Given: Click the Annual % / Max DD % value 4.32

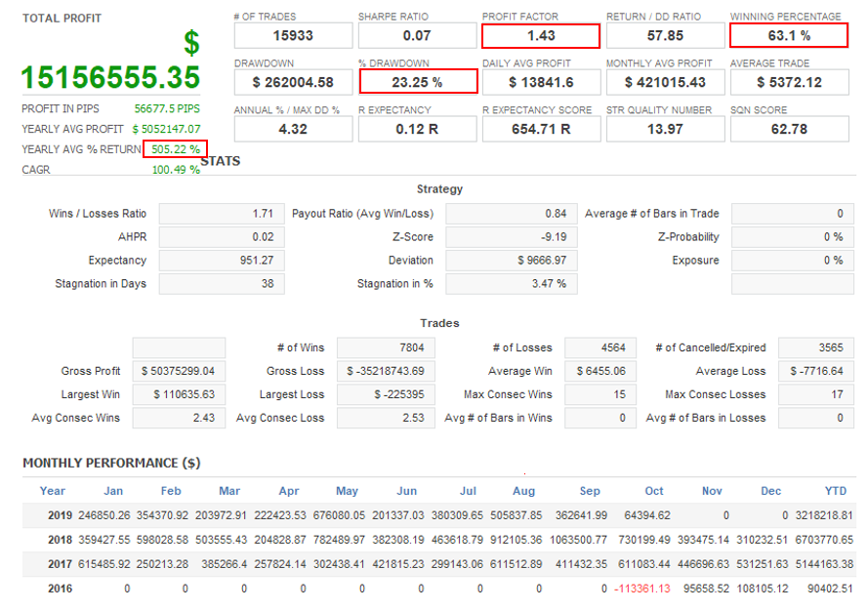Looking at the screenshot, I should coord(293,129).
